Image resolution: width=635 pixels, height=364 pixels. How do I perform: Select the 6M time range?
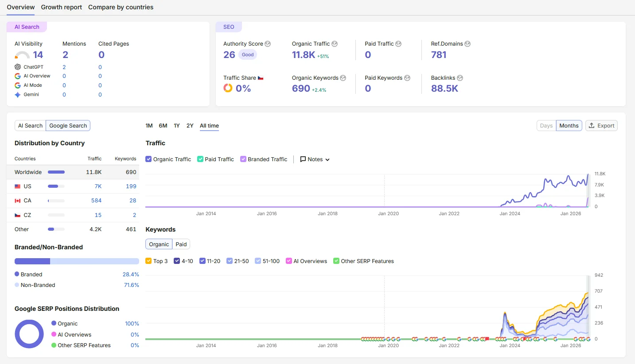pyautogui.click(x=163, y=126)
